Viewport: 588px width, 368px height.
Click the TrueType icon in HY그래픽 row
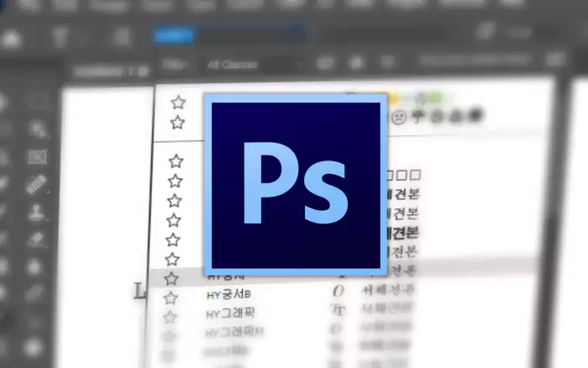(337, 310)
